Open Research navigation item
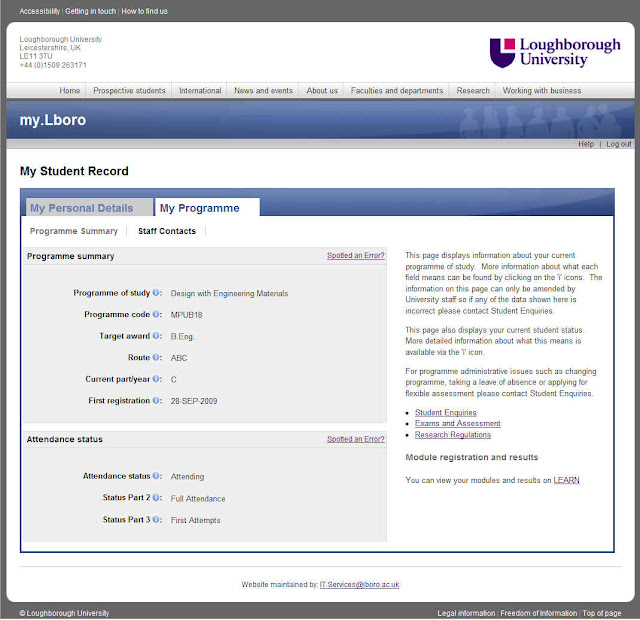The image size is (640, 620). (473, 91)
